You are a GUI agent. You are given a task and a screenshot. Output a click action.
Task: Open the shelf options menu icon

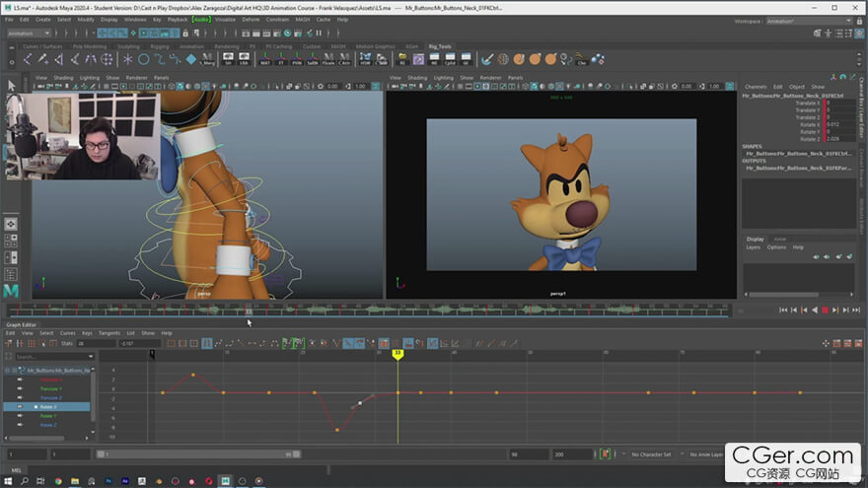coord(12,62)
